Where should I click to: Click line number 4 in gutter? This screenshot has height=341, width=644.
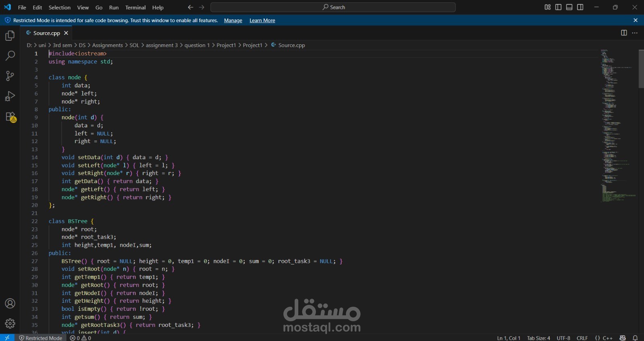36,77
